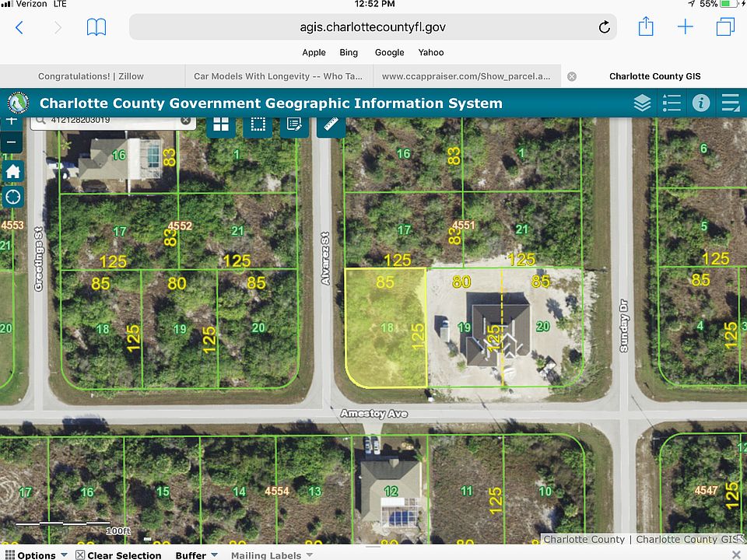
Task: Show all open Safari tabs
Action: pyautogui.click(x=725, y=26)
